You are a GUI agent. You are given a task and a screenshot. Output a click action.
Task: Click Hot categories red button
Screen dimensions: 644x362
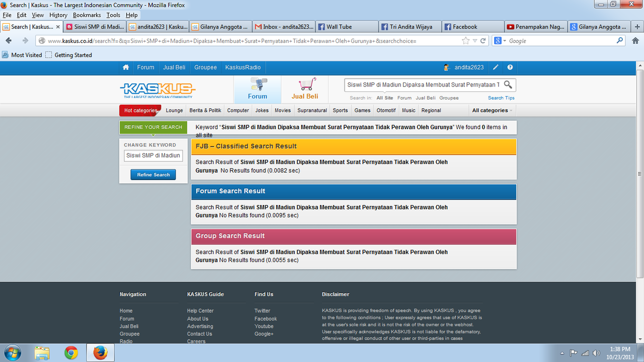[140, 111]
